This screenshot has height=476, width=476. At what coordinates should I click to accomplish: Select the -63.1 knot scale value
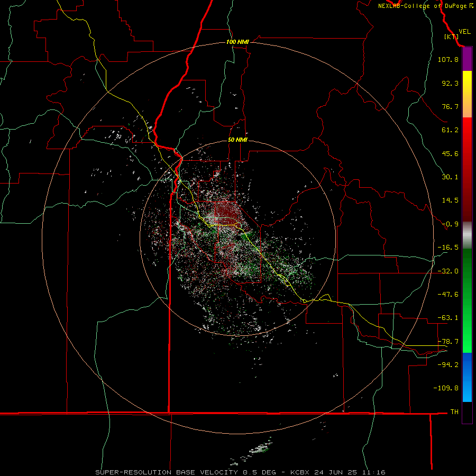coord(448,318)
